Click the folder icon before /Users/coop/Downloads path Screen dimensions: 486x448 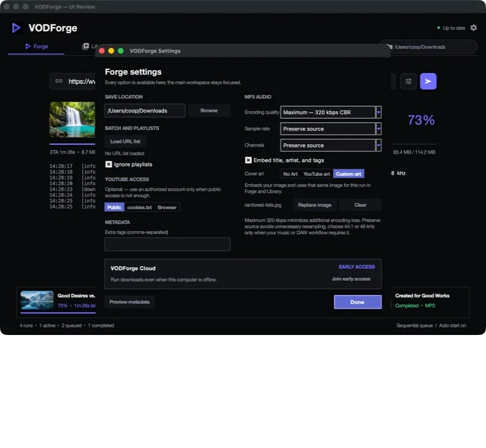click(x=390, y=47)
